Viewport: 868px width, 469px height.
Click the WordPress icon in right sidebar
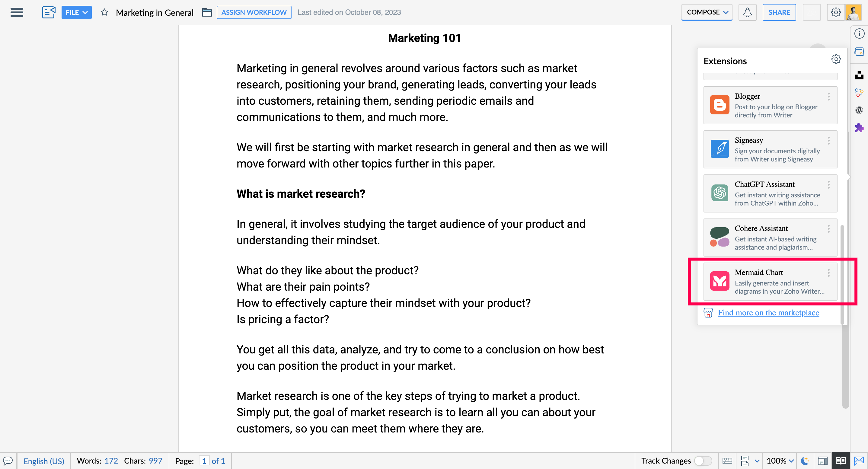point(859,110)
